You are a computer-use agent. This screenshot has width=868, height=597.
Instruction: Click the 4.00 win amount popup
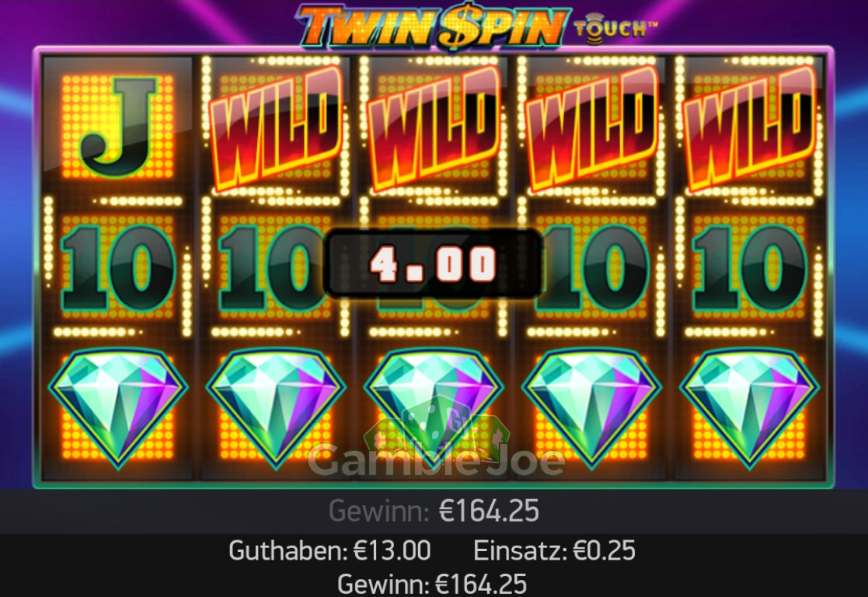(x=433, y=264)
